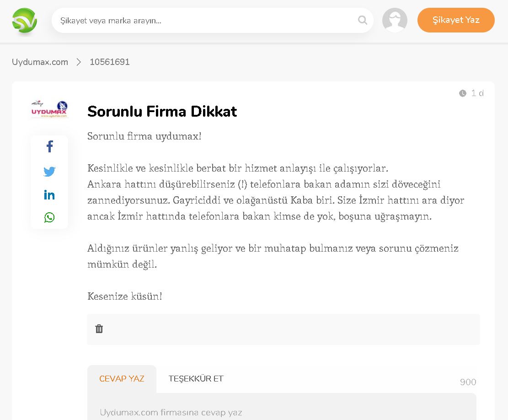The width and height of the screenshot is (508, 420).
Task: Click the search magnifier icon
Action: 363,20
